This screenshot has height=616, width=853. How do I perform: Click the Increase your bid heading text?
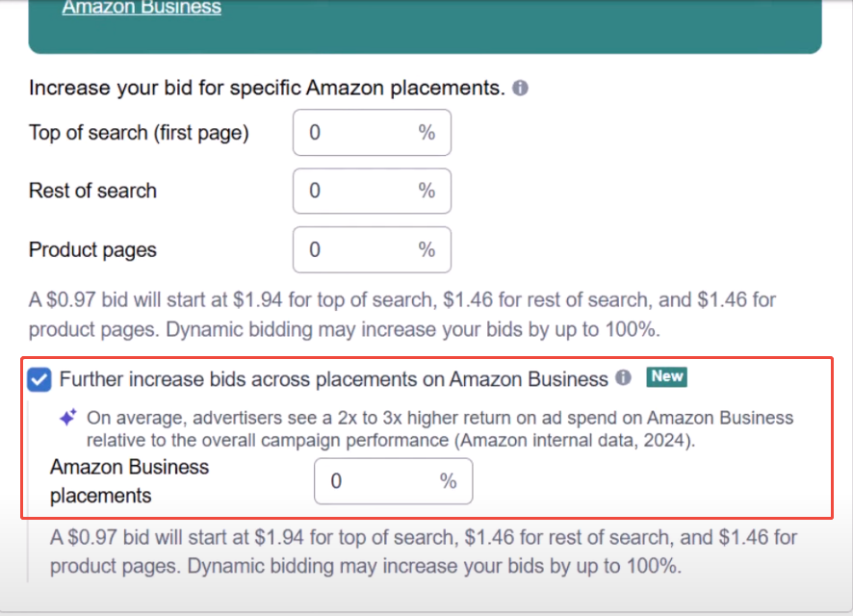267,89
